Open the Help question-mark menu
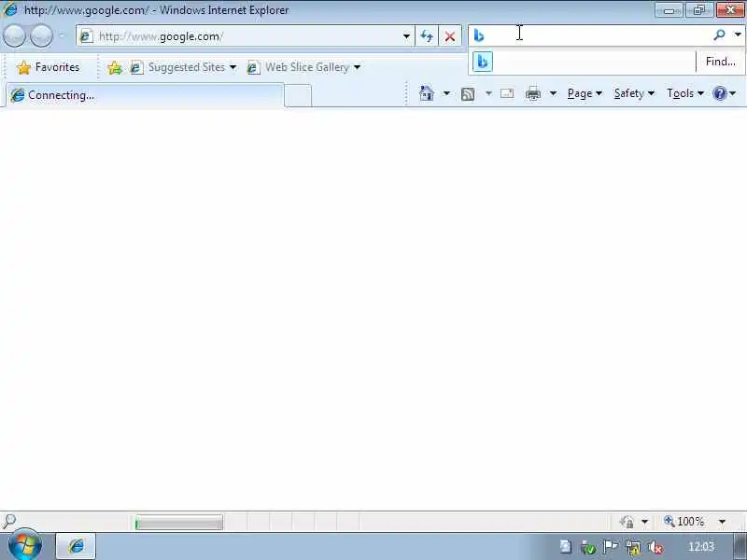 click(x=725, y=93)
